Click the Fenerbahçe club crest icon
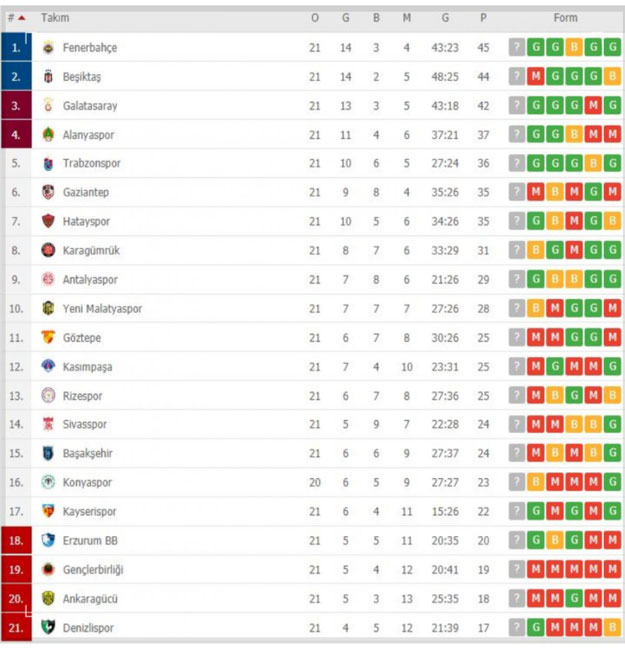Image resolution: width=625 pixels, height=650 pixels. point(48,48)
